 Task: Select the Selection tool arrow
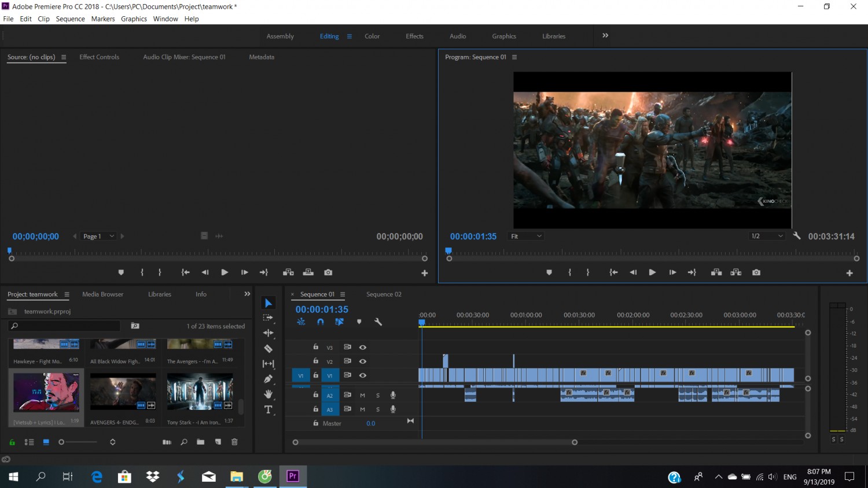click(x=268, y=303)
